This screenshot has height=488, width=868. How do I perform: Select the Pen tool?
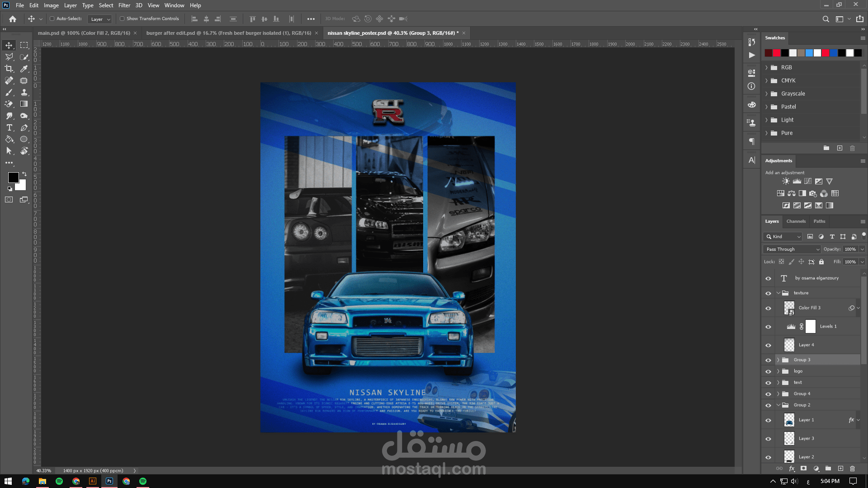click(x=24, y=128)
